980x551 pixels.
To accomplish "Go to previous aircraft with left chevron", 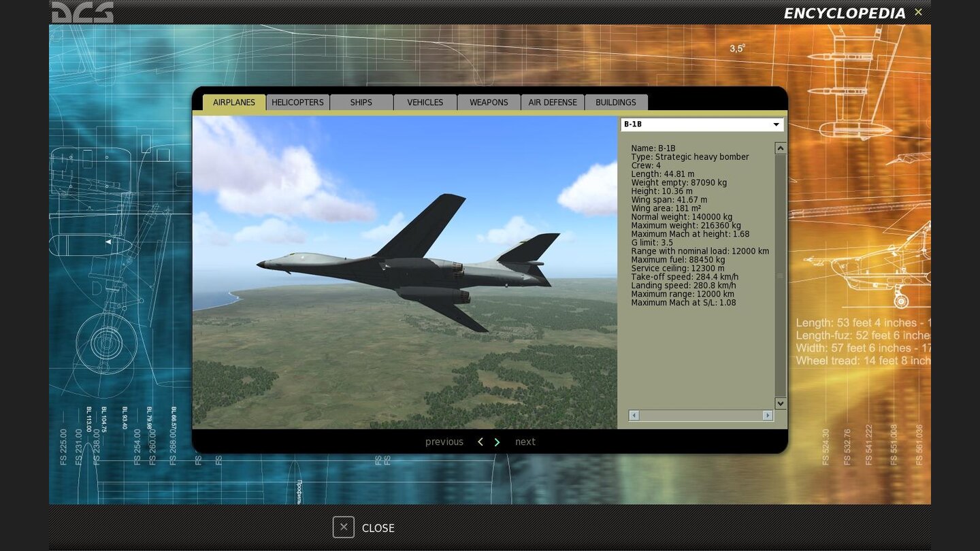I will click(480, 442).
